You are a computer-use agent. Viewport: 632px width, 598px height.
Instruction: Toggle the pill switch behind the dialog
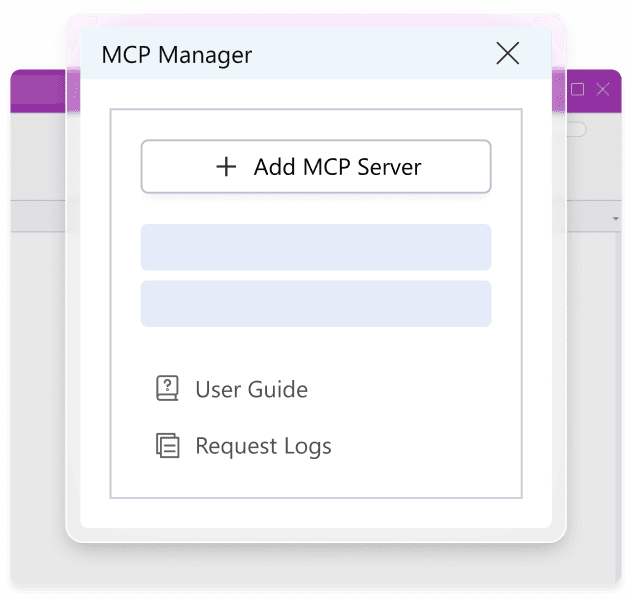tap(577, 129)
